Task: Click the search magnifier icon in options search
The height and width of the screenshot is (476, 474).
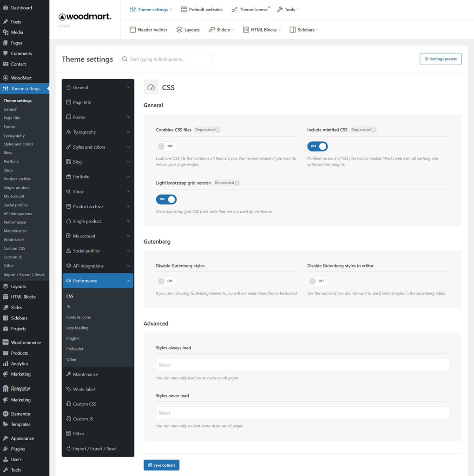Action: pos(125,59)
